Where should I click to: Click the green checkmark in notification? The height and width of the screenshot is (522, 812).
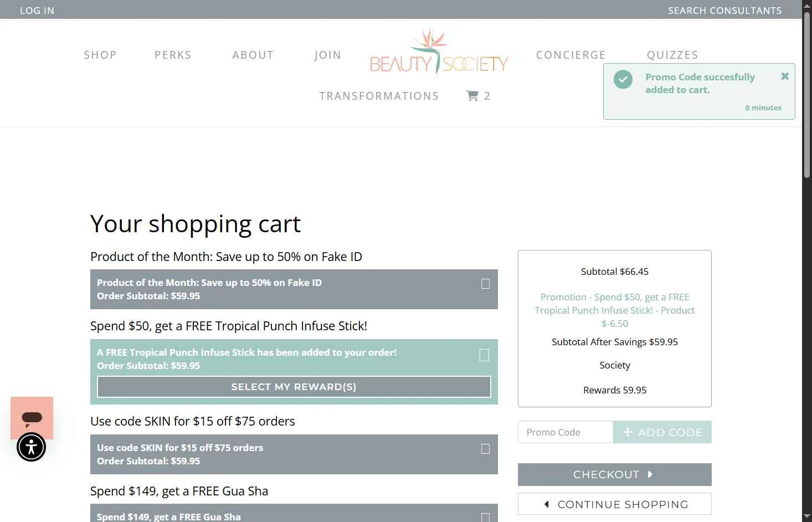click(x=623, y=79)
